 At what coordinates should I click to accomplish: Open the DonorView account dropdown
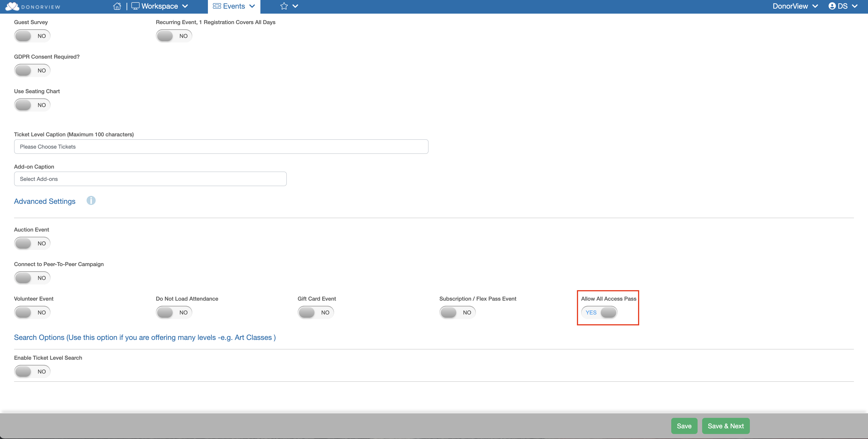coord(795,6)
